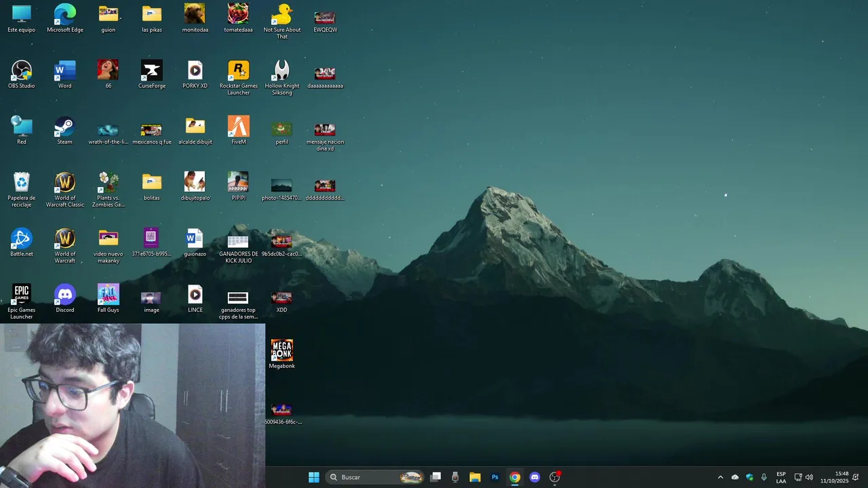This screenshot has height=488, width=868.
Task: Expand the hidden system tray icons
Action: [x=720, y=477]
